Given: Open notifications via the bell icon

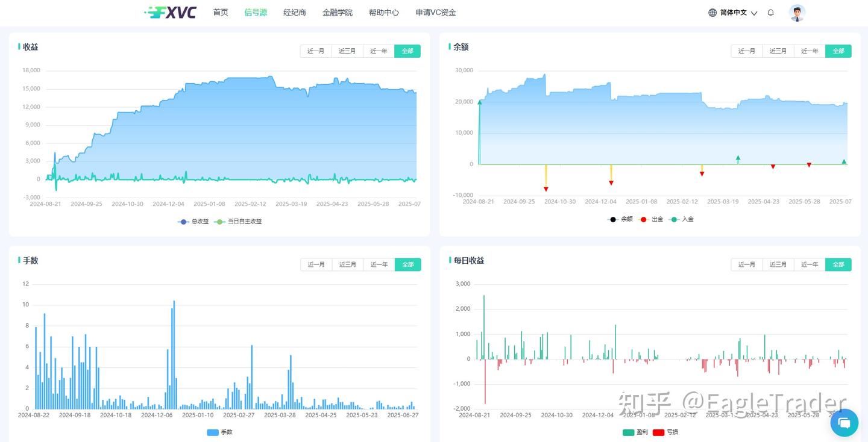Looking at the screenshot, I should [770, 12].
